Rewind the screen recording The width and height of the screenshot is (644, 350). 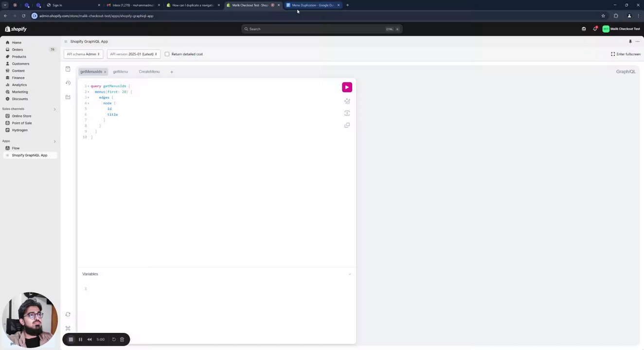coord(89,339)
